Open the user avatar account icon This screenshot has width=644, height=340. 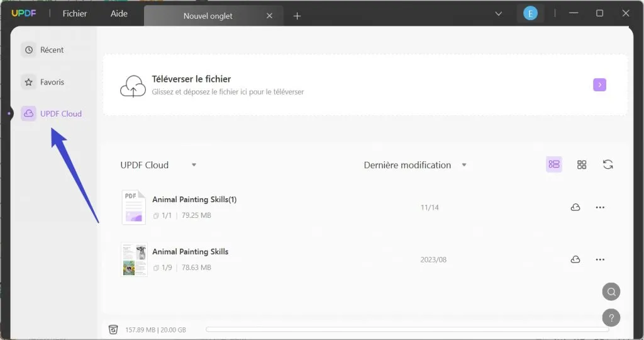coord(530,14)
